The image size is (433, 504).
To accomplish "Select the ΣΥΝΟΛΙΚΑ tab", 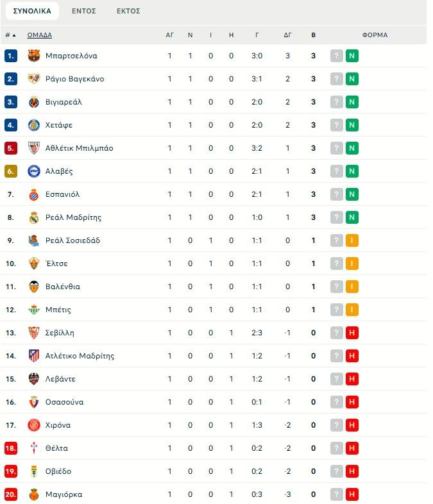I will pos(32,11).
